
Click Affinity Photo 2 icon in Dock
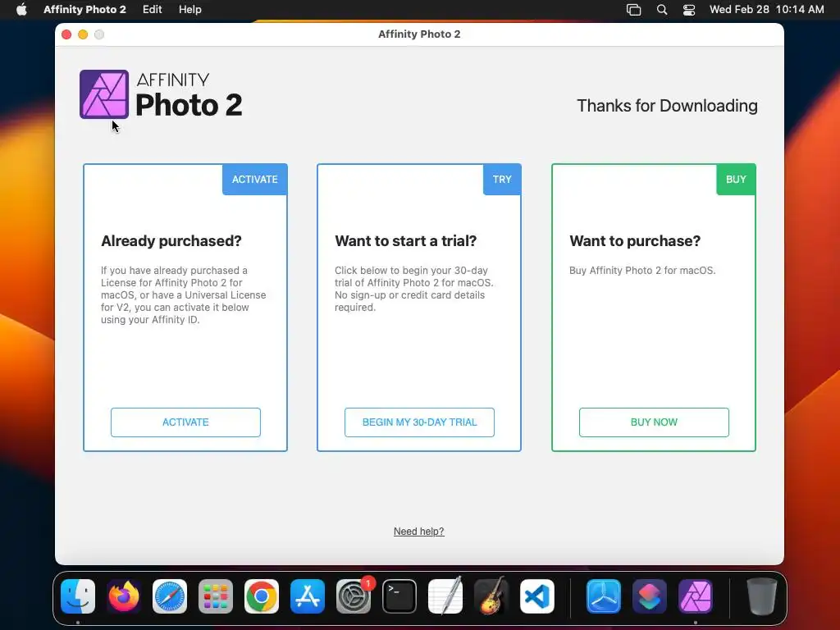(x=696, y=596)
